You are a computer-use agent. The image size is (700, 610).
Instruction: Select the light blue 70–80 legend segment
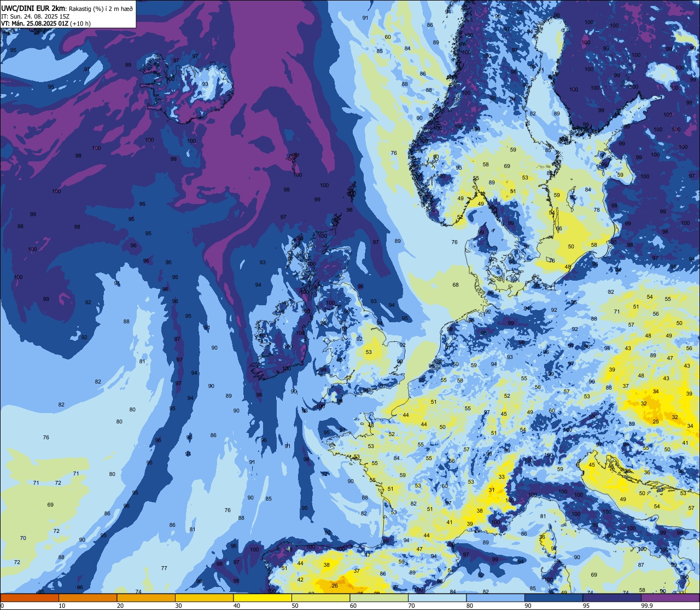point(437,597)
